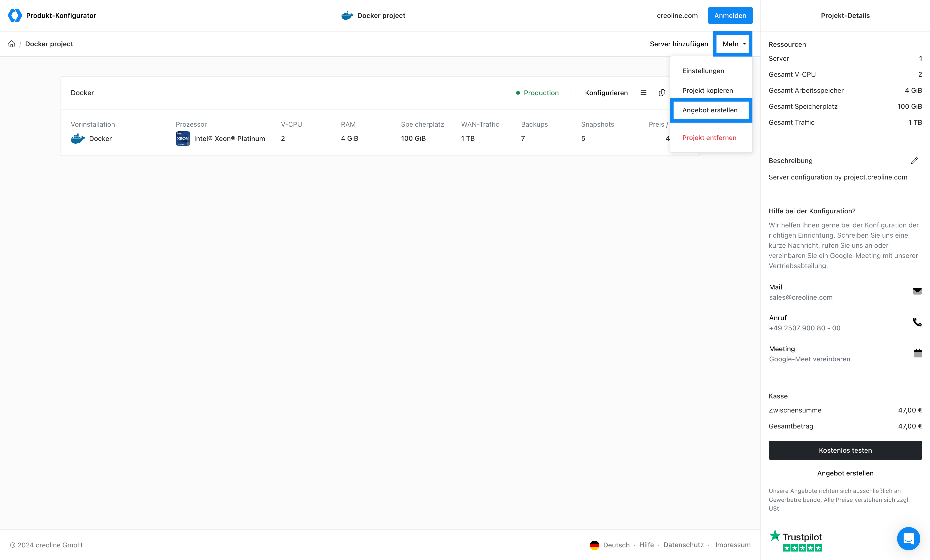Image resolution: width=930 pixels, height=560 pixels.
Task: Click the © 2024 creoline GmbH footer text
Action: 46,545
